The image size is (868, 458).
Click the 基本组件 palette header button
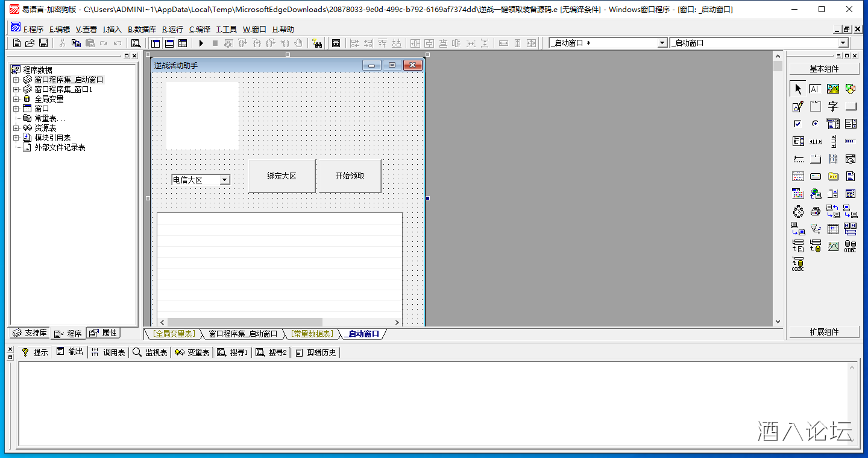[824, 69]
